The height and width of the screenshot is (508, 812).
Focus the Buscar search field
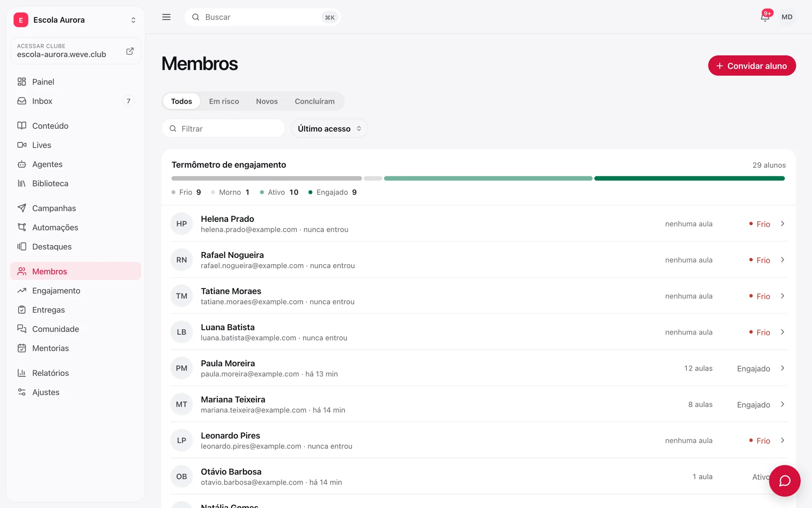coord(262,17)
